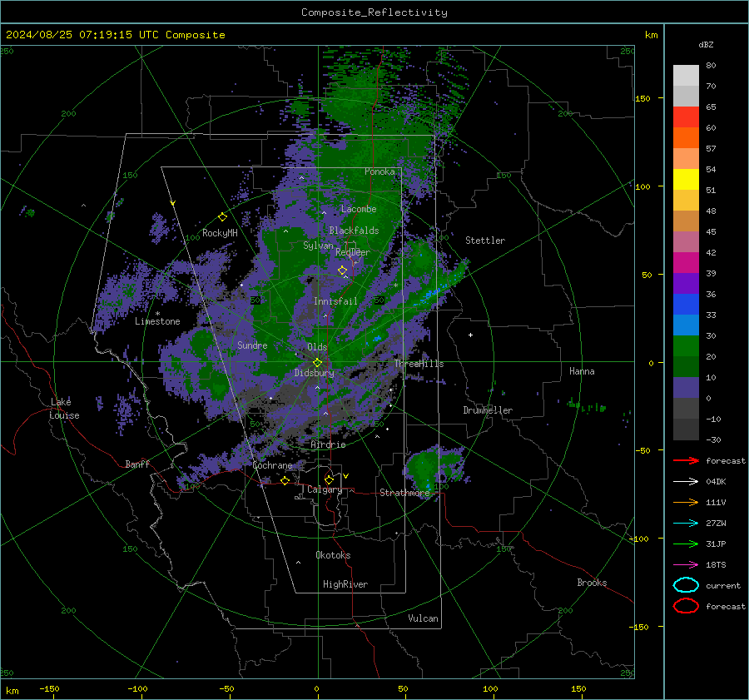Click the cyan current ellipse legend icon
The width and height of the screenshot is (749, 700).
(x=686, y=585)
